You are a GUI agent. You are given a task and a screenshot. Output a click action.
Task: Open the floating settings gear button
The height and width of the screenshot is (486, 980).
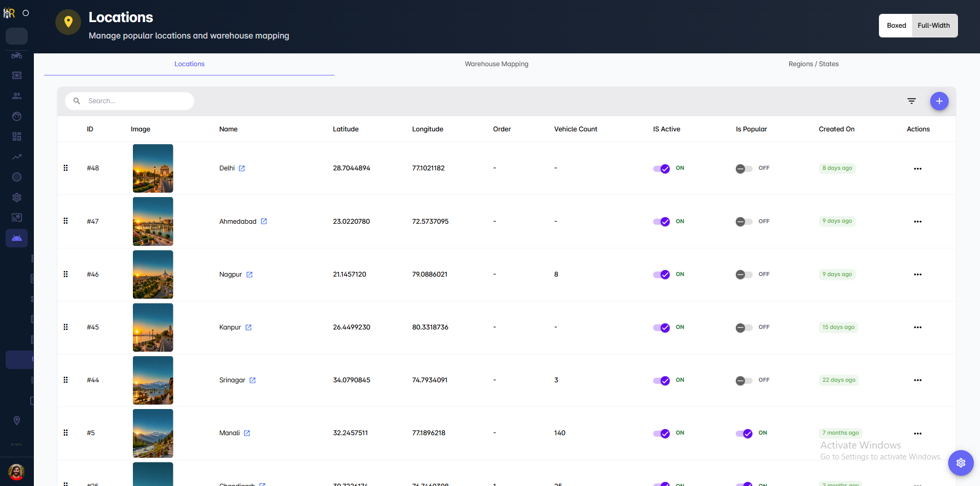(x=961, y=463)
